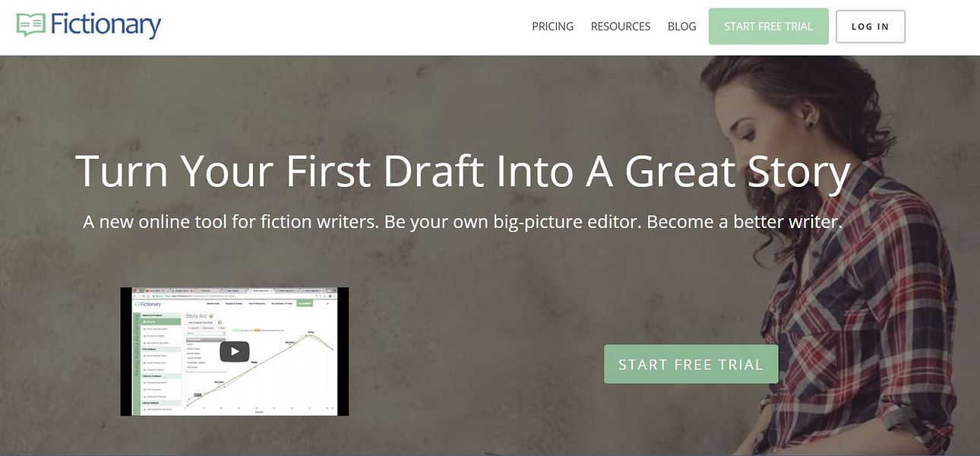This screenshot has height=456, width=980.
Task: Open the Blog section
Action: coord(681,26)
